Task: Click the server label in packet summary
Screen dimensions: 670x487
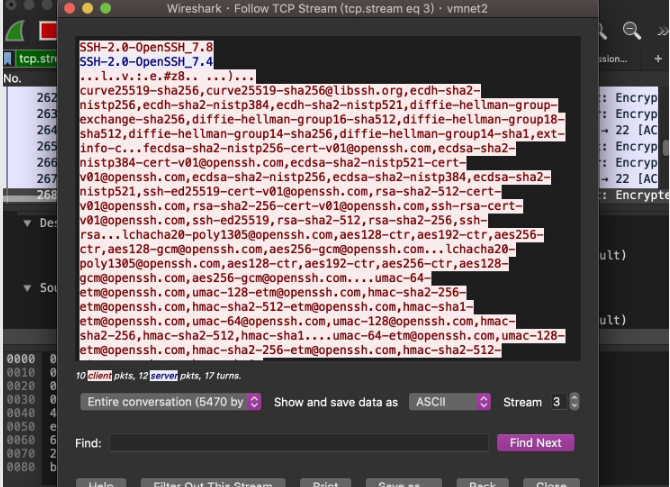Action: 164,376
